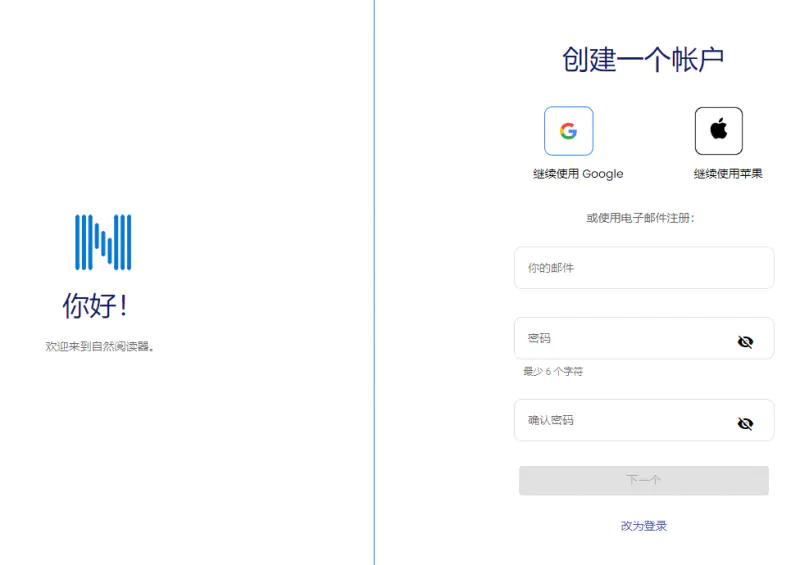Screen dimensions: 800x565
Task: Open the "改为登录" sign-in link
Action: tap(643, 526)
